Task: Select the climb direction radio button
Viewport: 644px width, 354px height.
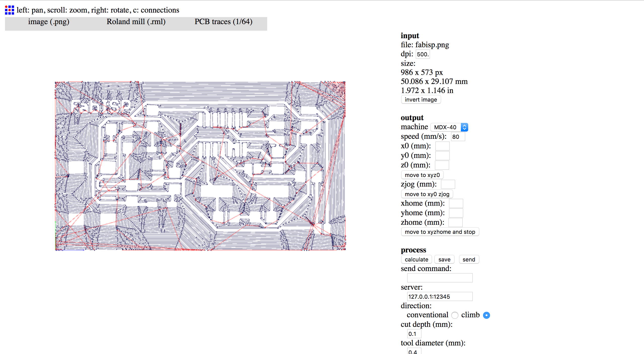Action: point(487,315)
